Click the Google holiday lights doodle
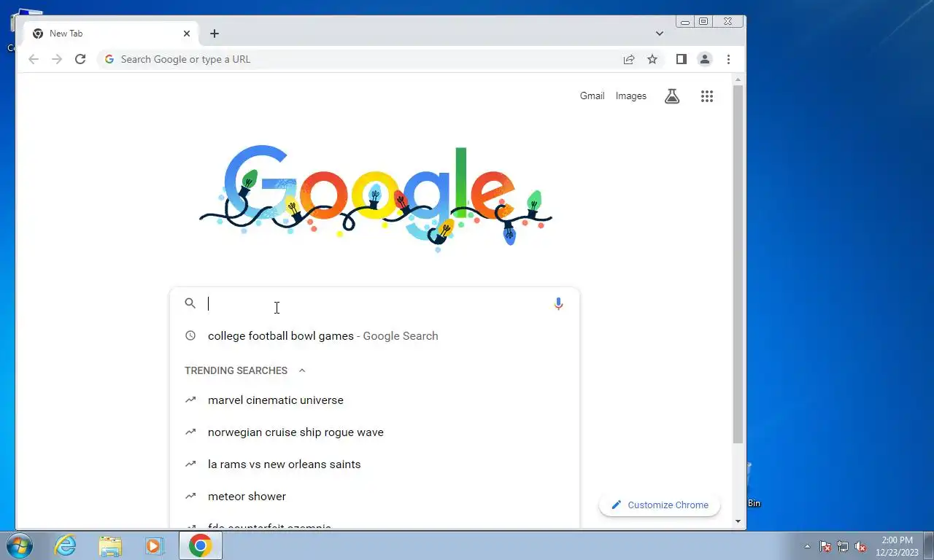This screenshot has width=934, height=560. coord(375,197)
